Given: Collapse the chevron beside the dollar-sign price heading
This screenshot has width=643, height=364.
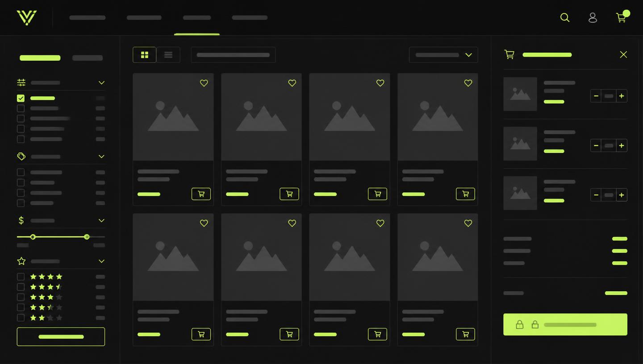Looking at the screenshot, I should [x=101, y=220].
